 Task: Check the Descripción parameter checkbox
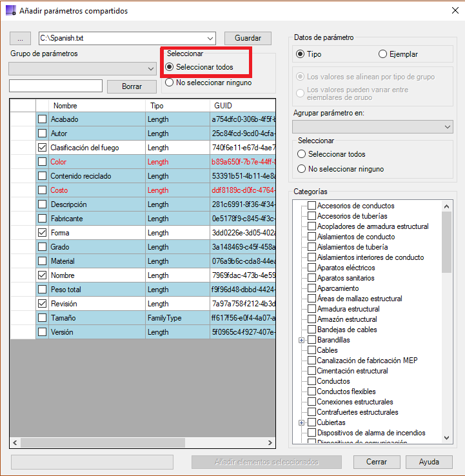[42, 204]
